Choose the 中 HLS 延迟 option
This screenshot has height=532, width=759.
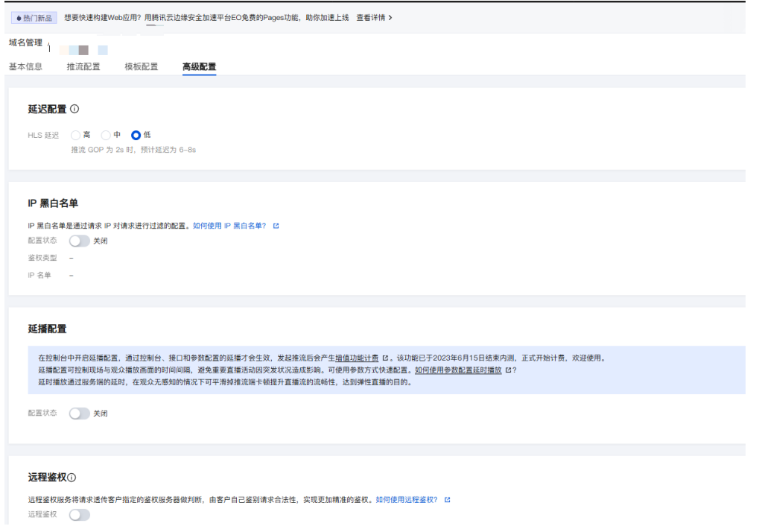pyautogui.click(x=106, y=135)
